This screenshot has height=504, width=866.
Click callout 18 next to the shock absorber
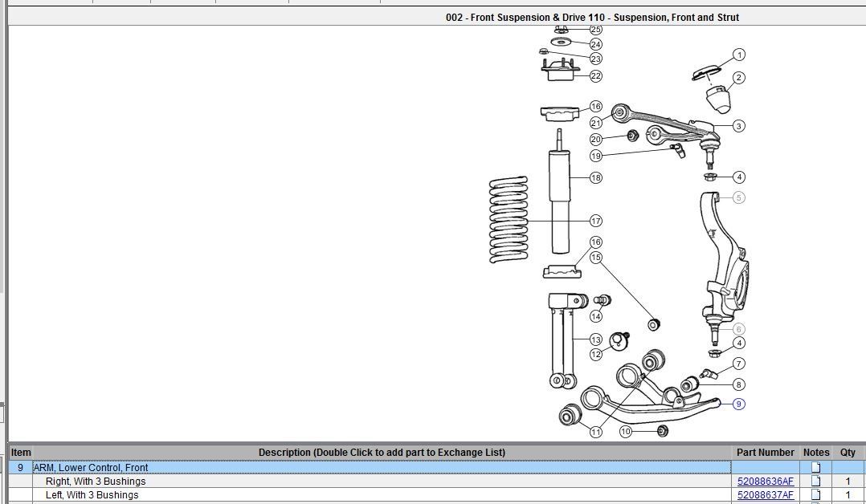tap(595, 177)
